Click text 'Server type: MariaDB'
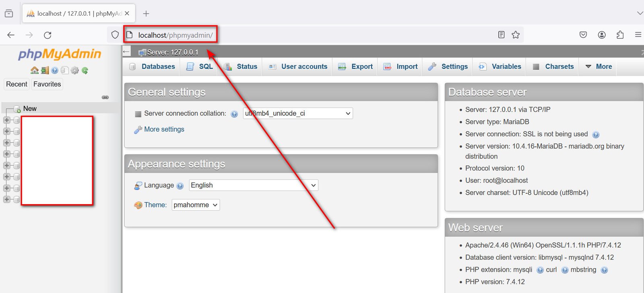The height and width of the screenshot is (293, 644). [x=497, y=122]
